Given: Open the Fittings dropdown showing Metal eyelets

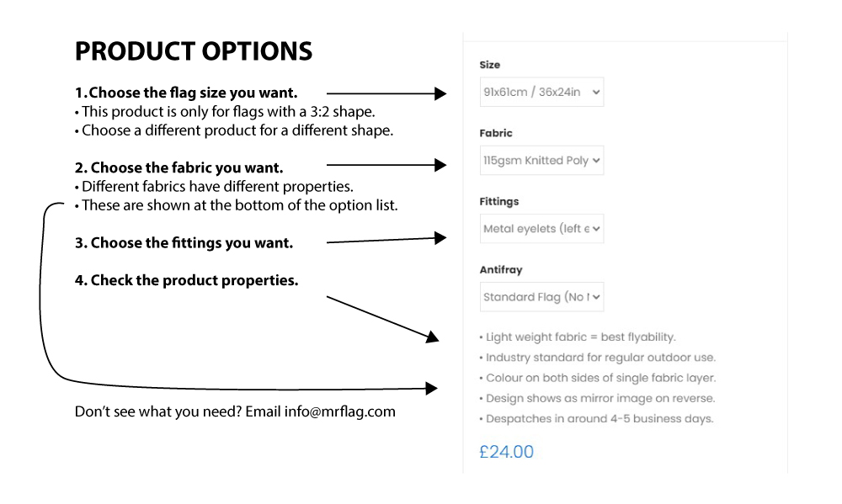Looking at the screenshot, I should point(541,229).
